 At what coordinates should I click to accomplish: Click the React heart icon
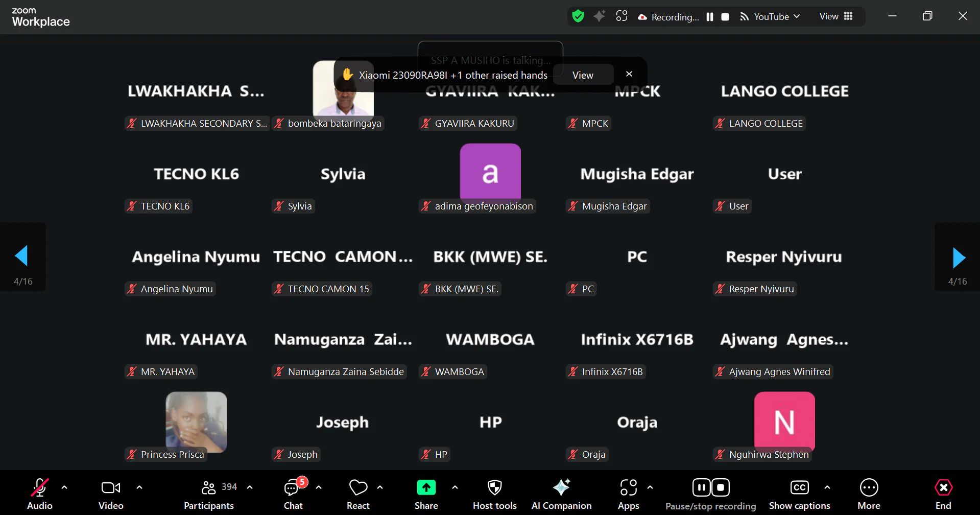coord(358,488)
